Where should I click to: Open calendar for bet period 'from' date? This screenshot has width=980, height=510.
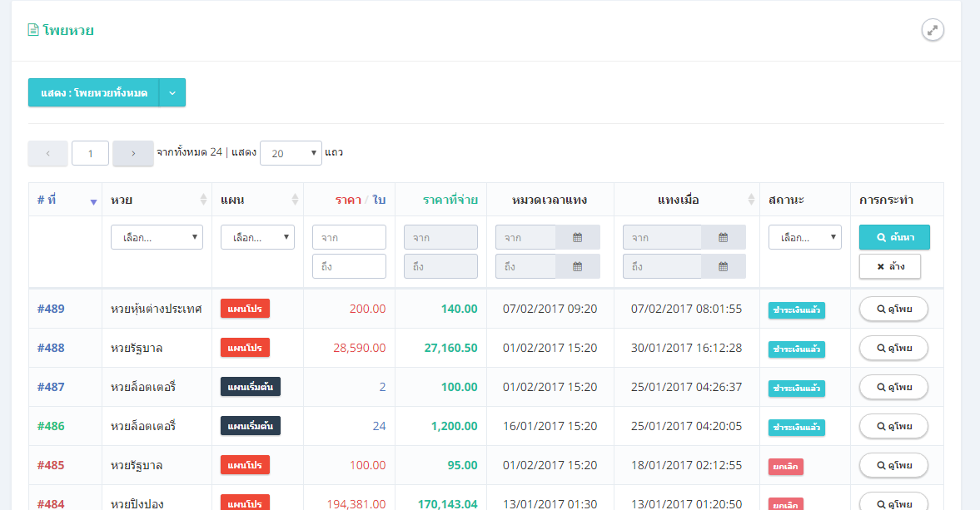click(x=578, y=237)
